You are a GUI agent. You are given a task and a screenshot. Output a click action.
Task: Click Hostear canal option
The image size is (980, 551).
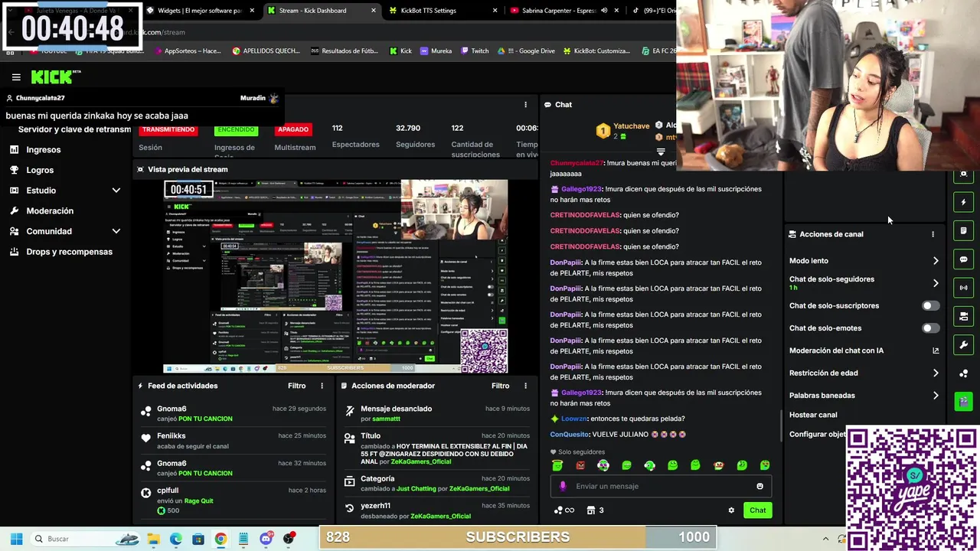click(x=813, y=415)
